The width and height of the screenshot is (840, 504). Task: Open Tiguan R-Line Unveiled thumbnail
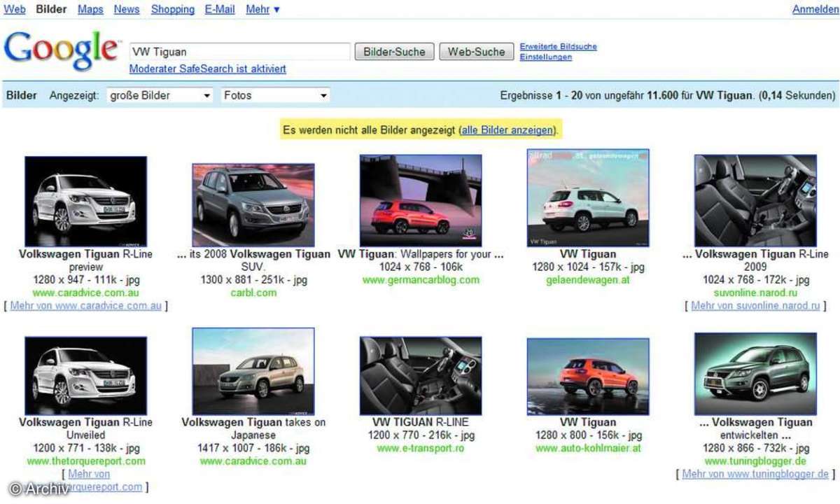86,375
